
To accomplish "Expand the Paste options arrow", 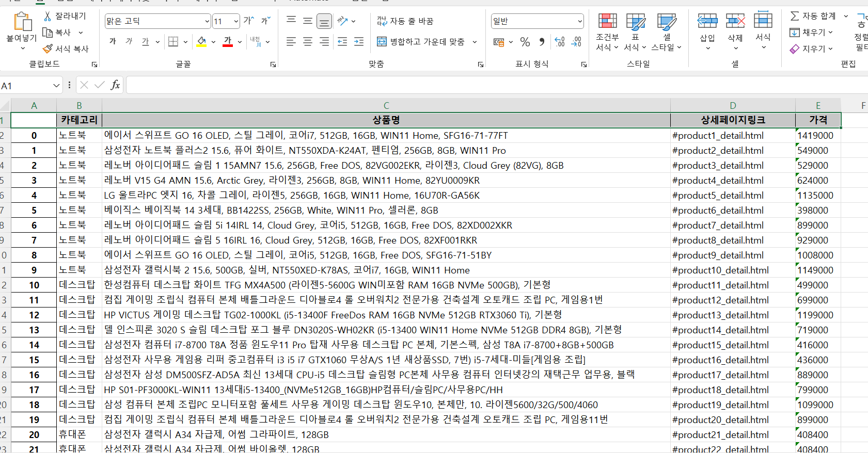I will coord(22,48).
